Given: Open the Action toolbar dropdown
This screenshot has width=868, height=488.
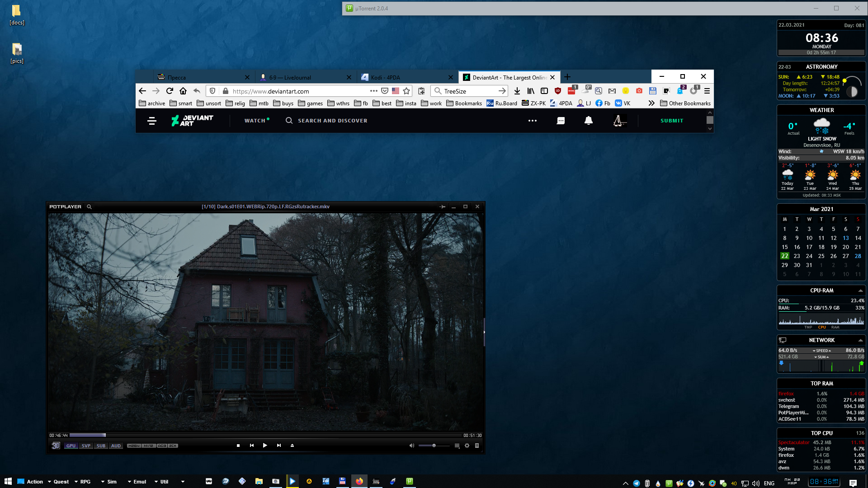Looking at the screenshot, I should 49,482.
